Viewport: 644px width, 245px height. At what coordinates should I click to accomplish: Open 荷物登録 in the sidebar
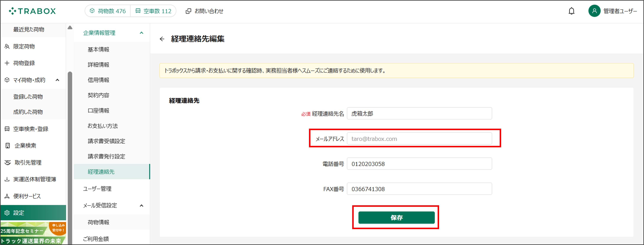[x=24, y=63]
